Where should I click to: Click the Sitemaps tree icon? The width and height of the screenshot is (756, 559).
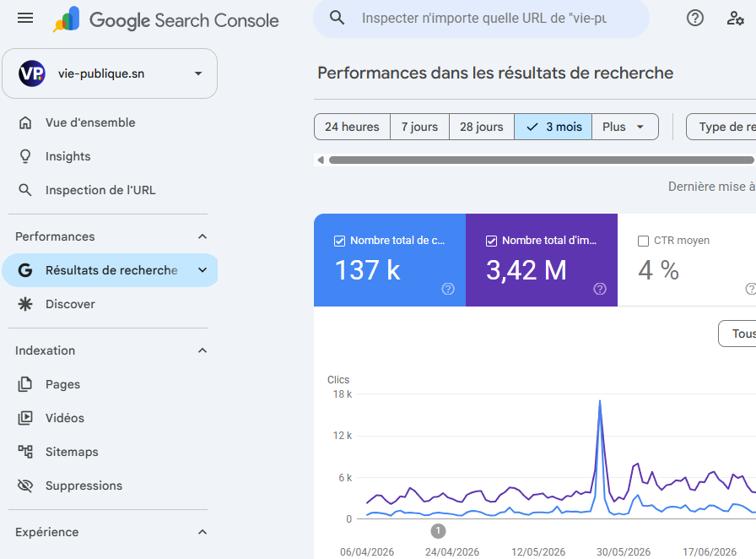25,452
